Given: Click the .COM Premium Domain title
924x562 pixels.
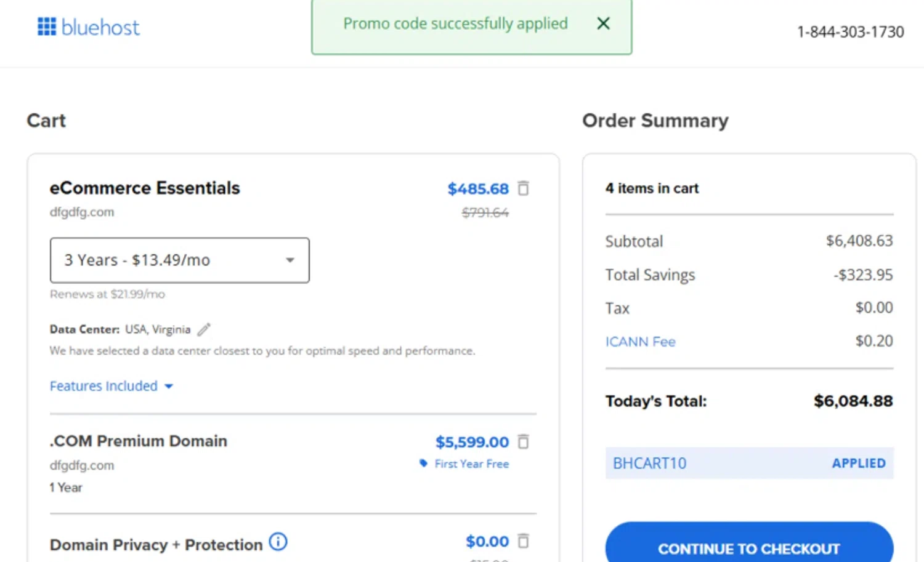Looking at the screenshot, I should coord(139,441).
